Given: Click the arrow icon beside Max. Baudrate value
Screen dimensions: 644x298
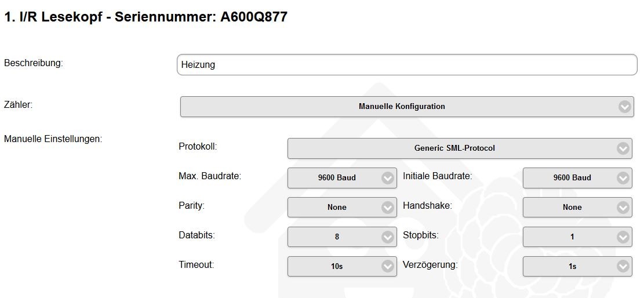Looking at the screenshot, I should click(x=388, y=178).
